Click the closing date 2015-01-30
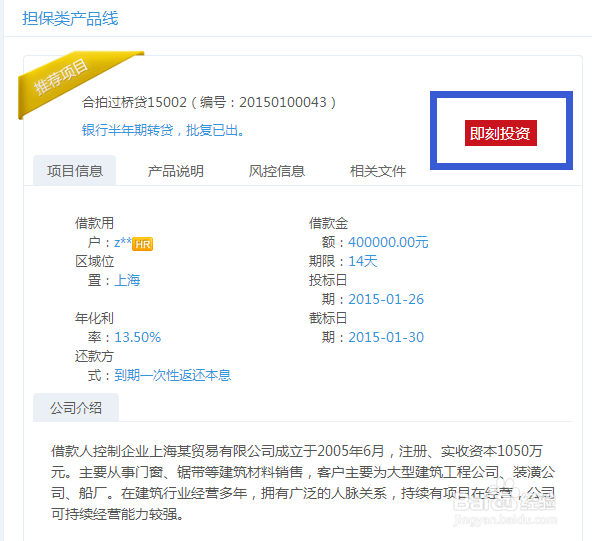Image resolution: width=592 pixels, height=541 pixels. pyautogui.click(x=386, y=337)
